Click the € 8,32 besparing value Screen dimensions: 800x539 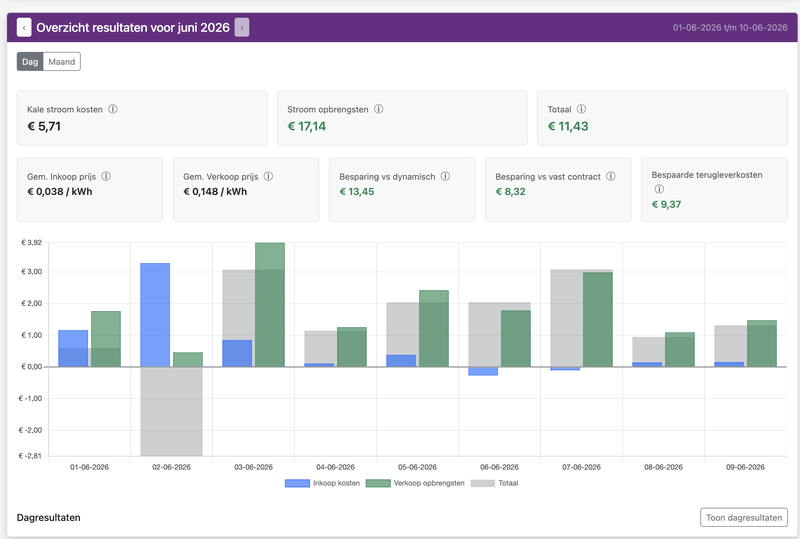point(510,192)
